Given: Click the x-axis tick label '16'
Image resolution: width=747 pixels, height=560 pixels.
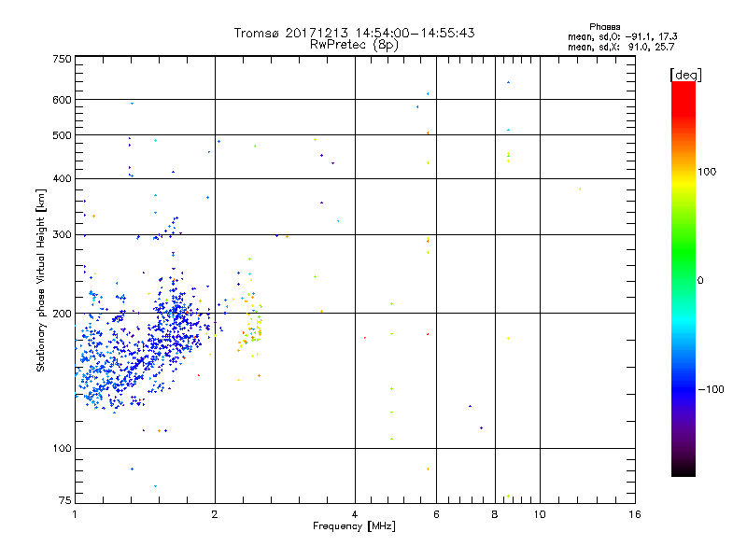Looking at the screenshot, I should [x=635, y=514].
